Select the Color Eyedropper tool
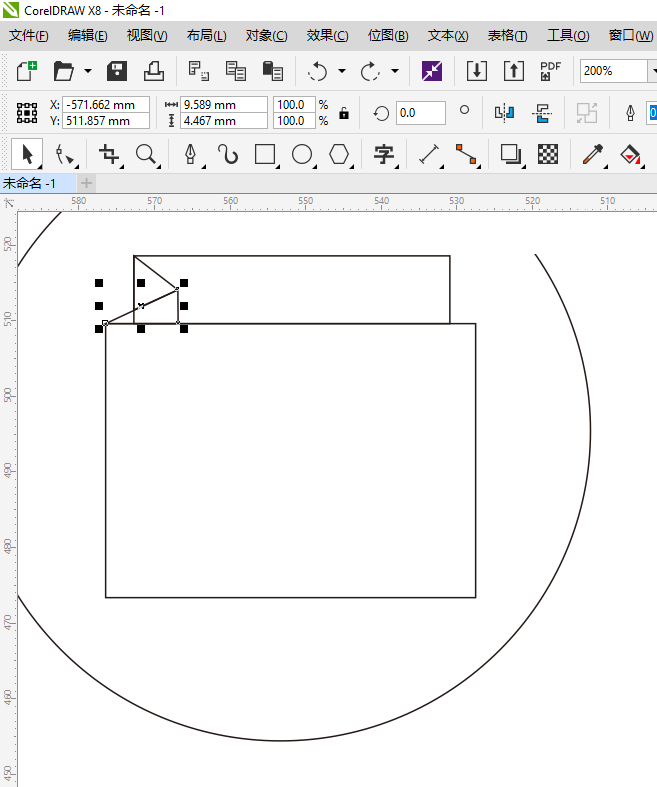The image size is (657, 787). click(593, 154)
